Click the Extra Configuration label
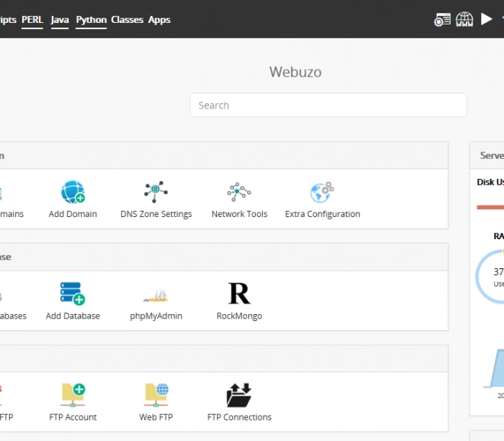504x441 pixels. coord(322,214)
